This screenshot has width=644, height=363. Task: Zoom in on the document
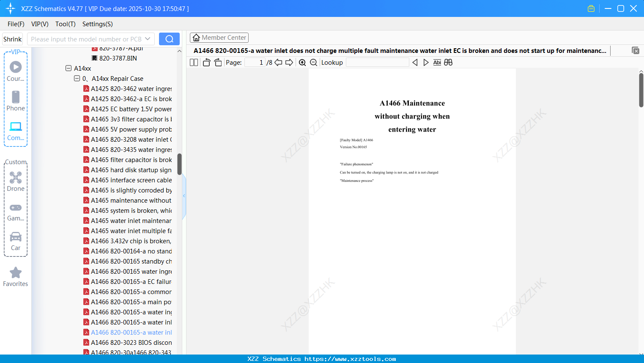pos(302,63)
